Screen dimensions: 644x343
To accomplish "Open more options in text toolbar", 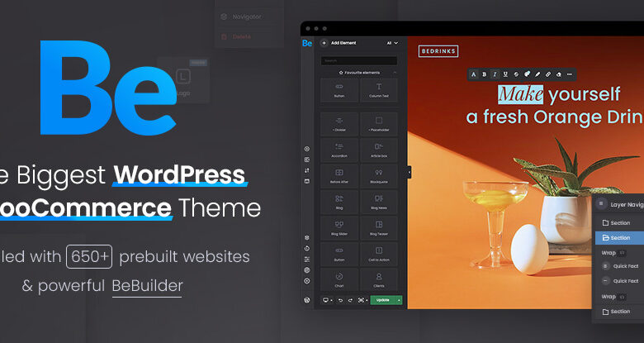I will coord(569,74).
